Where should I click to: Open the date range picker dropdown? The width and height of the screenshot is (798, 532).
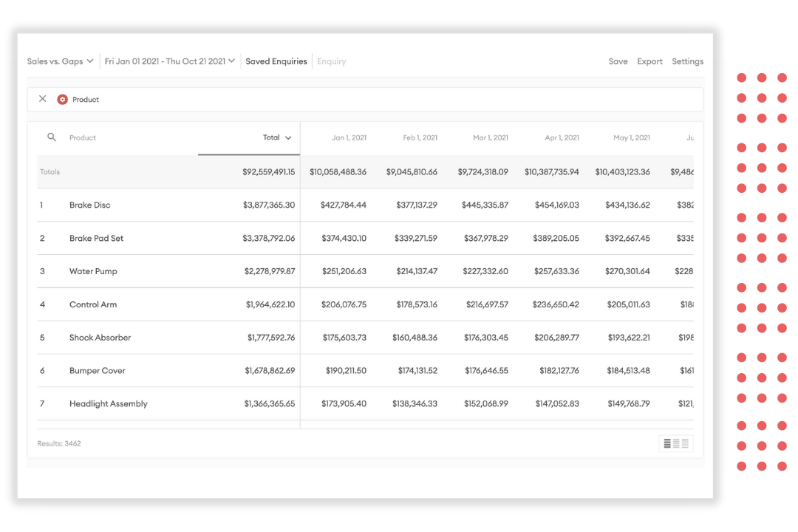[x=168, y=61]
